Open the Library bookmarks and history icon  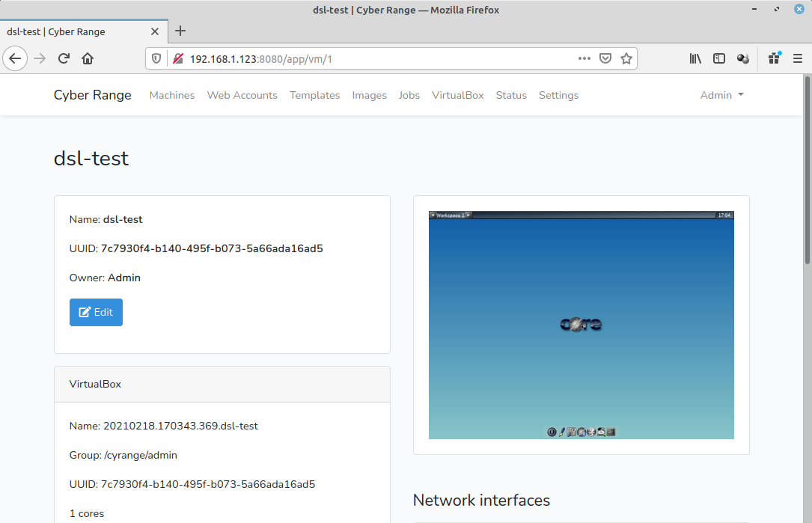[x=695, y=58]
